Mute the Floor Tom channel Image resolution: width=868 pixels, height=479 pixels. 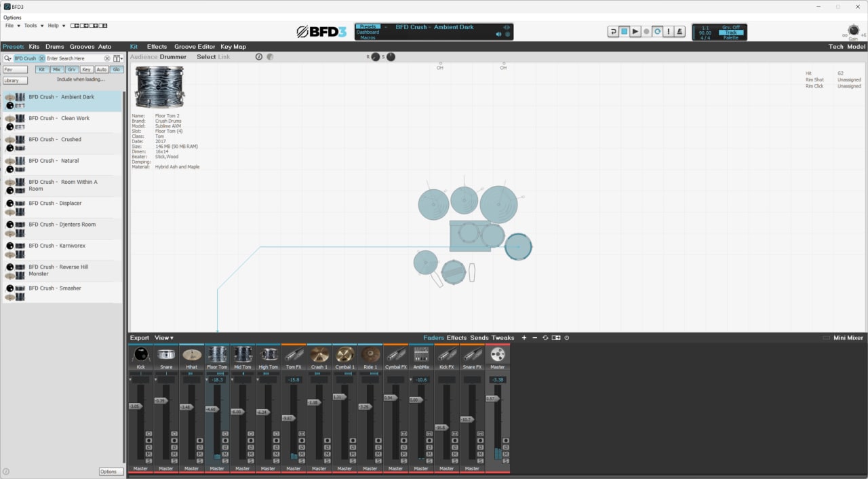point(225,454)
